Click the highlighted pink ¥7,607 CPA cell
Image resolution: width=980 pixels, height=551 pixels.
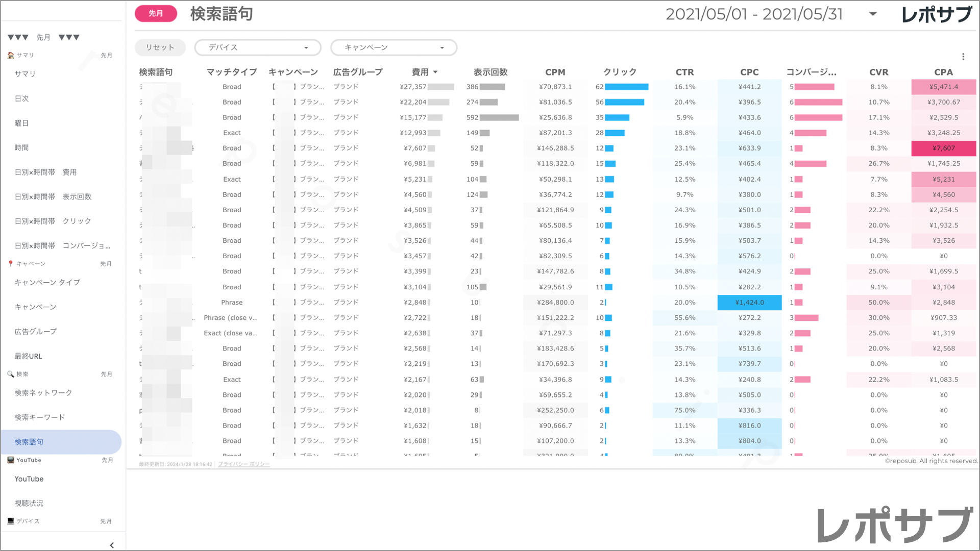point(943,148)
